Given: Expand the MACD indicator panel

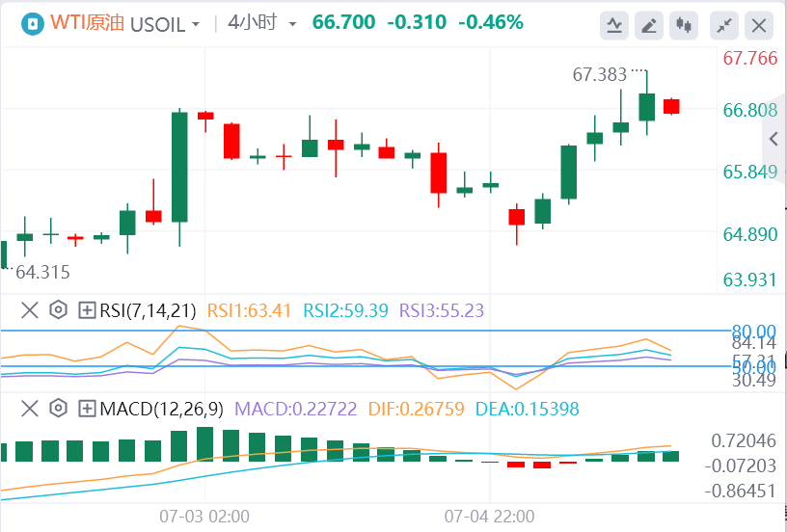Looking at the screenshot, I should click(x=87, y=409).
